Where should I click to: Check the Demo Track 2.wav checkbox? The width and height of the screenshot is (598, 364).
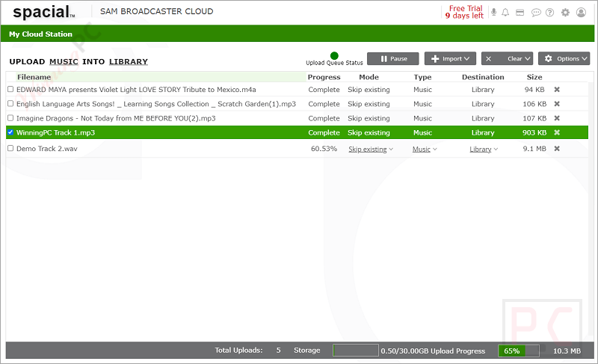coord(10,148)
